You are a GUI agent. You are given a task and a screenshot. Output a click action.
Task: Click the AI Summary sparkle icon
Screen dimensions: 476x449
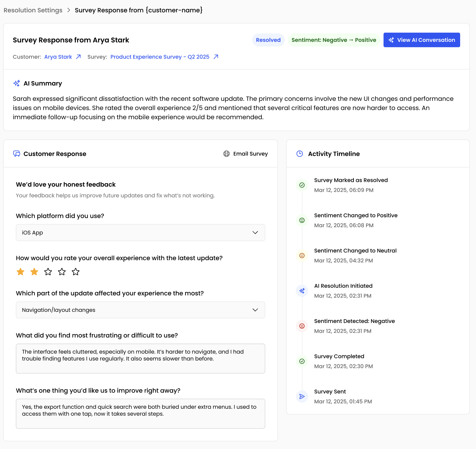point(17,83)
